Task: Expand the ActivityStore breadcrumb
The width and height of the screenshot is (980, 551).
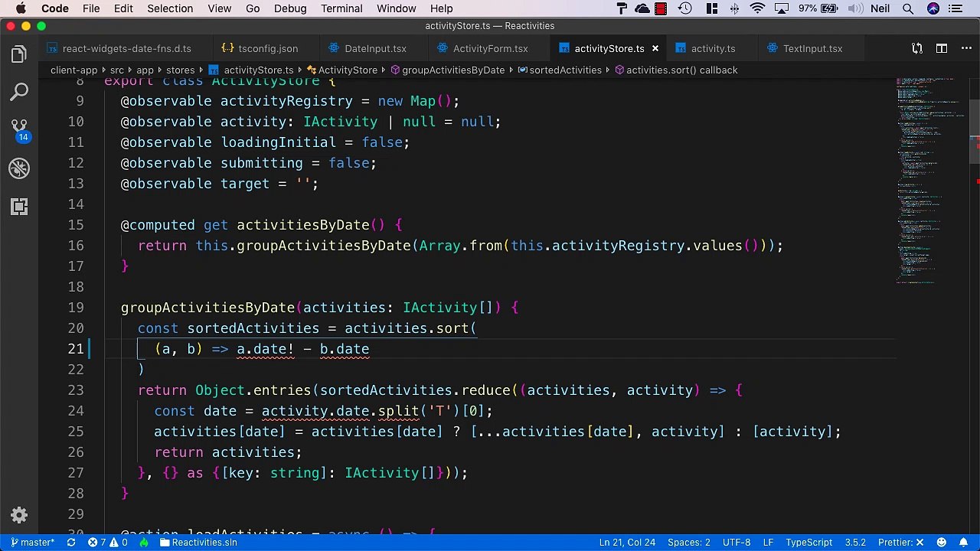Action: point(348,70)
